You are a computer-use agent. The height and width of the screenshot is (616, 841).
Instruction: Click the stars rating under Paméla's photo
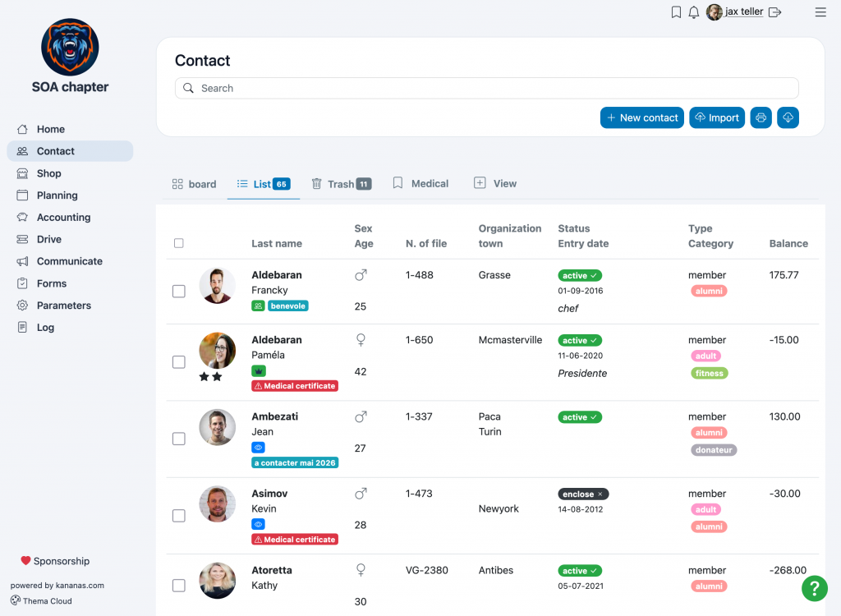tap(210, 377)
